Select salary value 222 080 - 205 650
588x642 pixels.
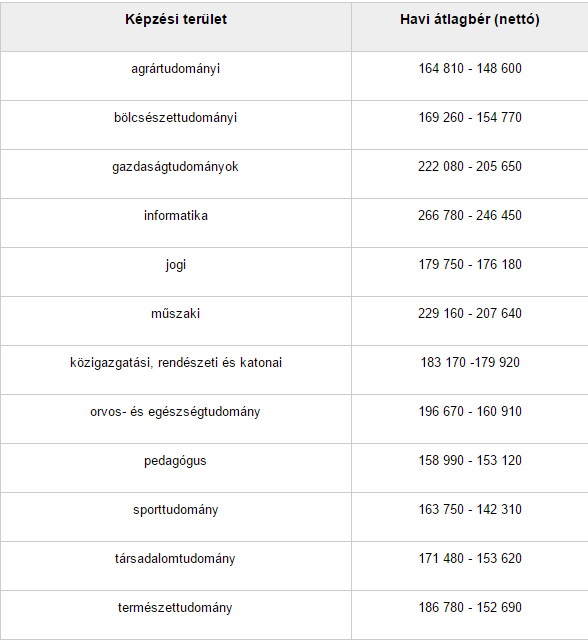point(470,166)
